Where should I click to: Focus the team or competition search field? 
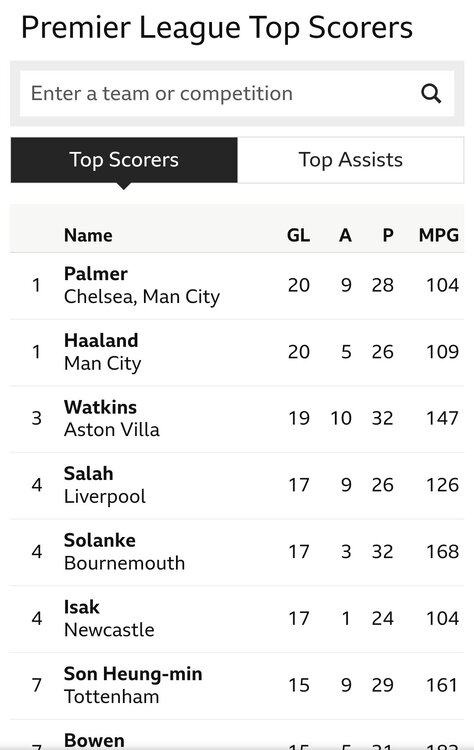(x=237, y=94)
